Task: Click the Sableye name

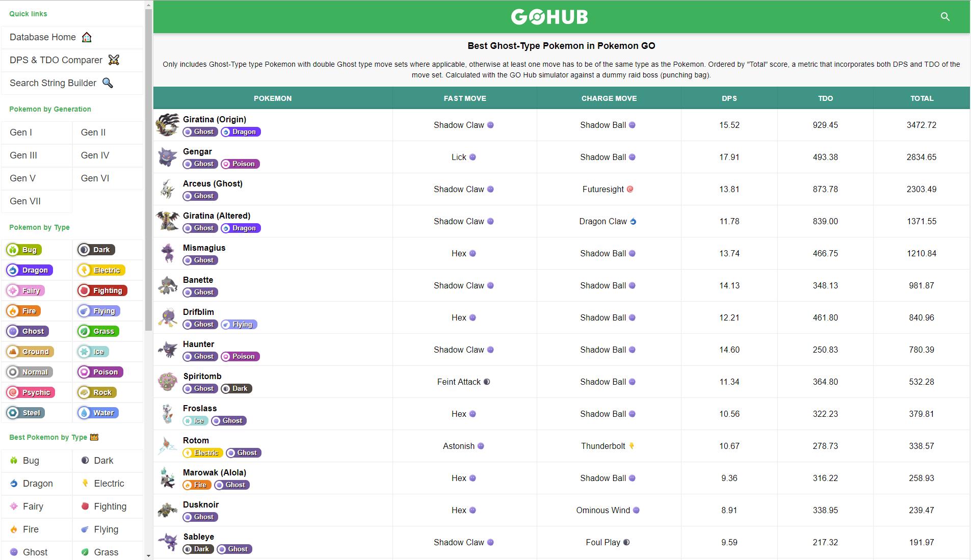Action: (198, 537)
